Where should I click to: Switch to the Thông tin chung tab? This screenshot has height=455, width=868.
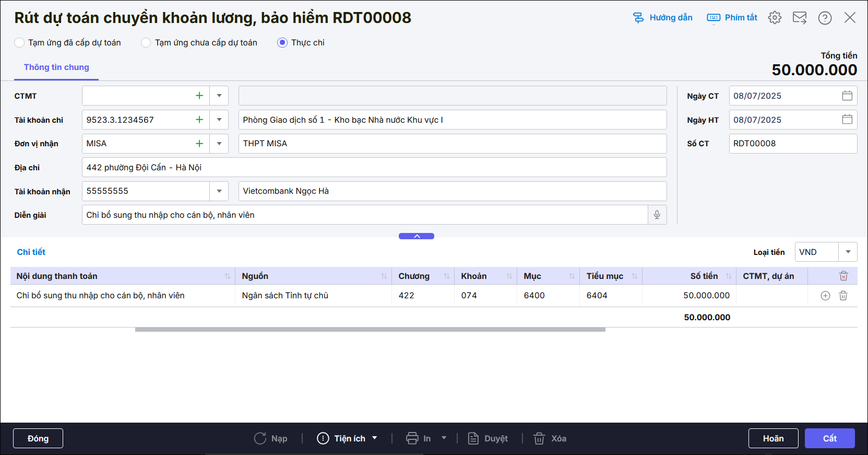[x=56, y=67]
